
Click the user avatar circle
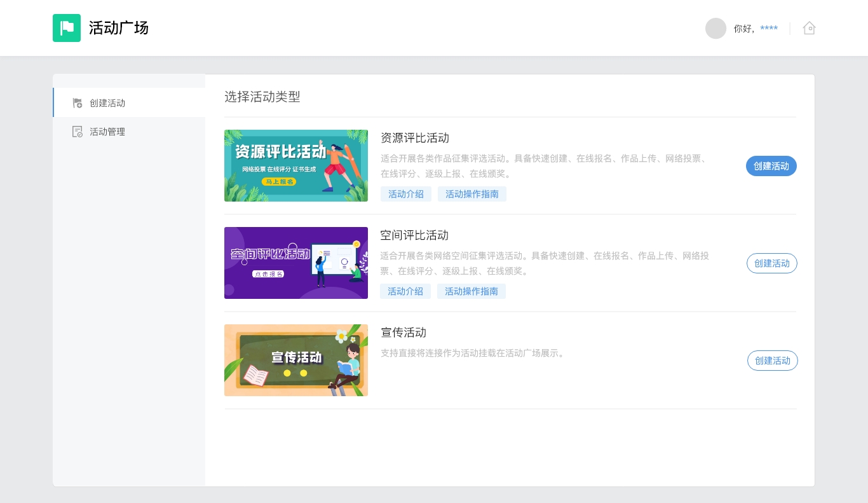click(715, 29)
